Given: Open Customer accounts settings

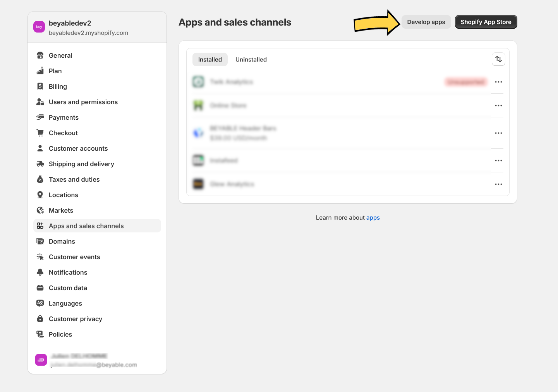Looking at the screenshot, I should 97,148.
